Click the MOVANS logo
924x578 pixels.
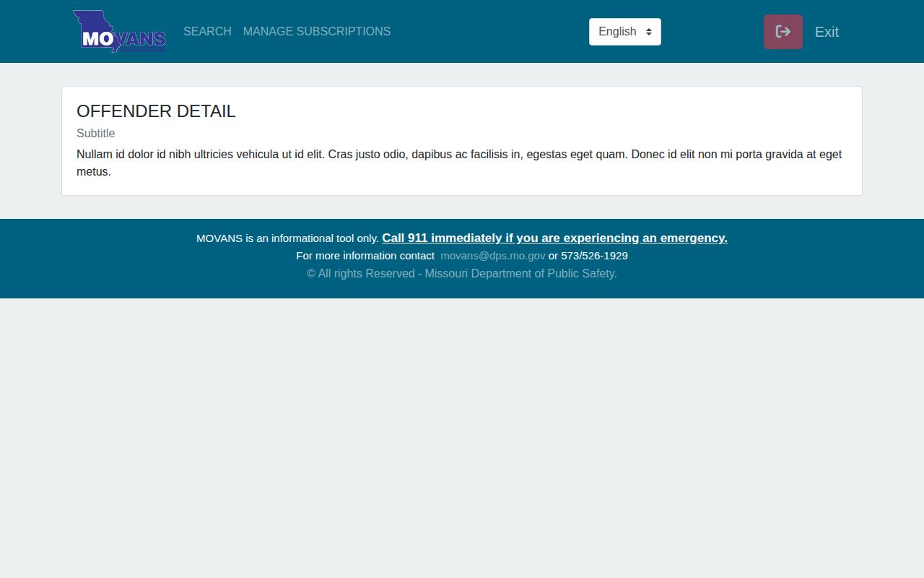point(120,31)
